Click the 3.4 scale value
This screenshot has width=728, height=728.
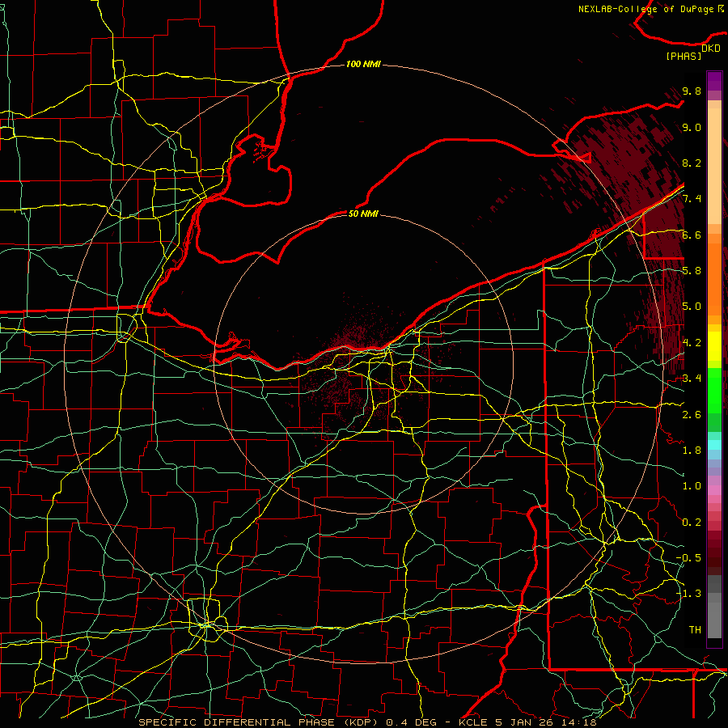pos(692,379)
